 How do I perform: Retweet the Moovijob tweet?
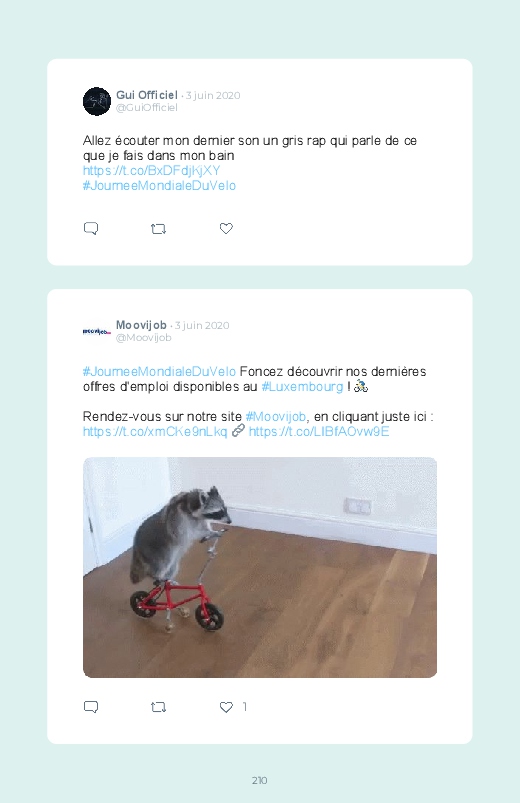[x=158, y=707]
